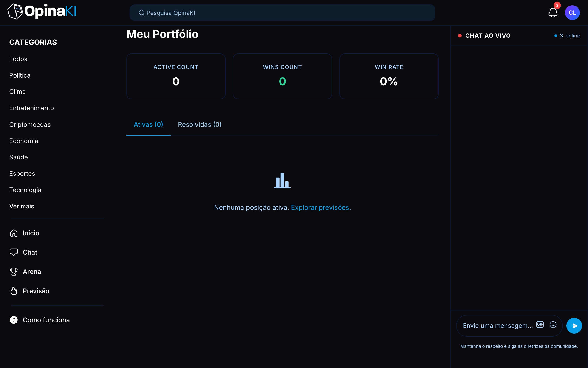Image resolution: width=588 pixels, height=368 pixels.
Task: Click the Arena trophy icon
Action: pos(14,272)
